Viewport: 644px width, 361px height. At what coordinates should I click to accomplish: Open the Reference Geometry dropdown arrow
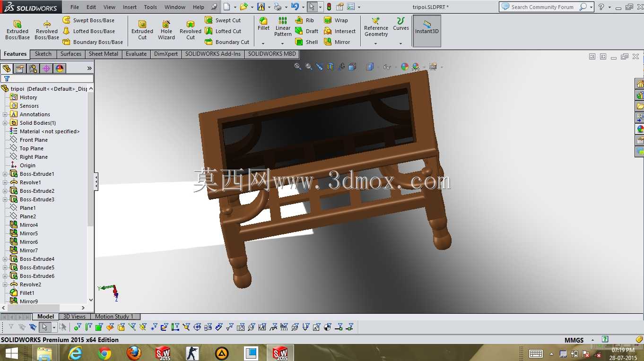tap(376, 43)
